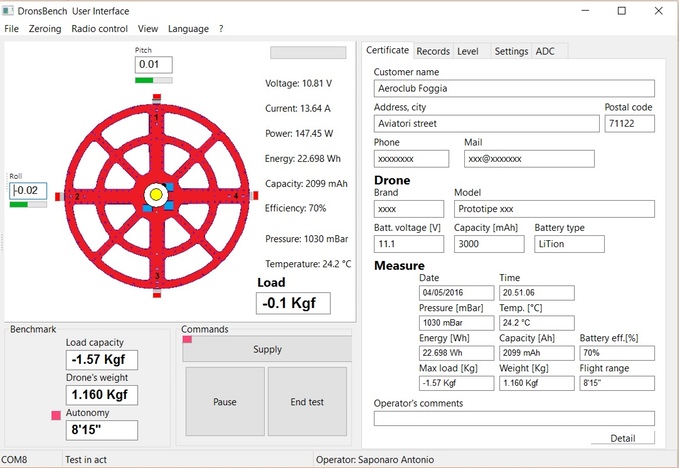Click the 'Current: 13.64 A' reading

(298, 108)
